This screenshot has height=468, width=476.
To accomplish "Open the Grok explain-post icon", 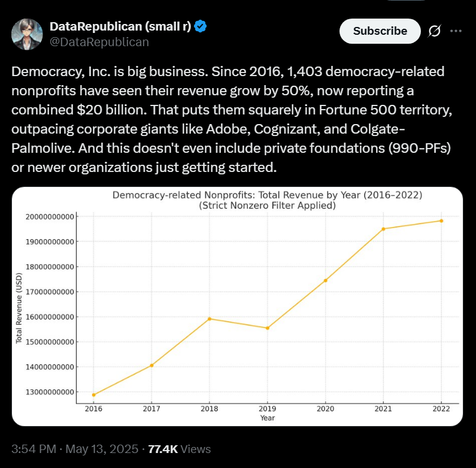I will point(435,31).
